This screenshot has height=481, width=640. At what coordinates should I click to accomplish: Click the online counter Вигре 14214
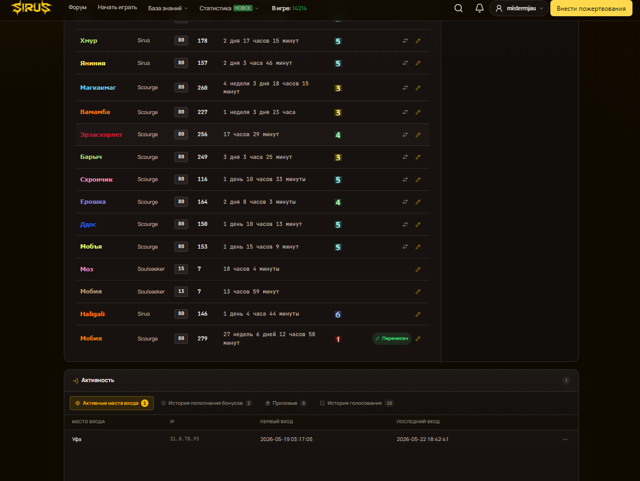(x=289, y=8)
